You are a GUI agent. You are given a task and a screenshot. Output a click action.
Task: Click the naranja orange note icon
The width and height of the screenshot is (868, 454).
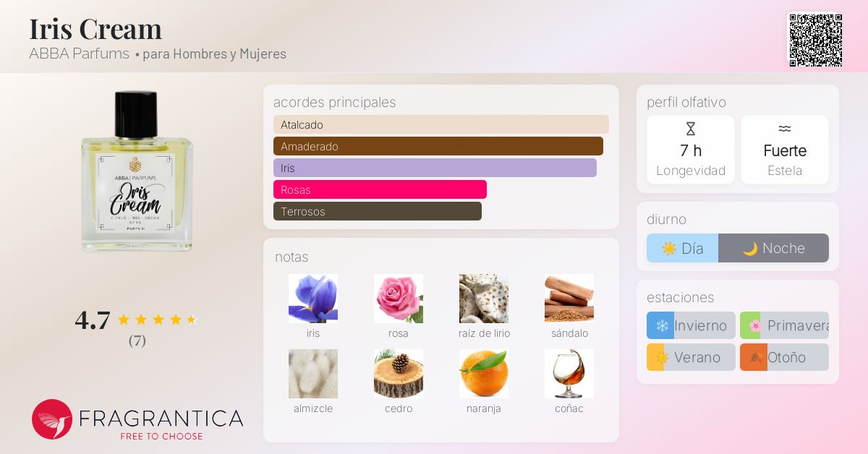pyautogui.click(x=484, y=374)
